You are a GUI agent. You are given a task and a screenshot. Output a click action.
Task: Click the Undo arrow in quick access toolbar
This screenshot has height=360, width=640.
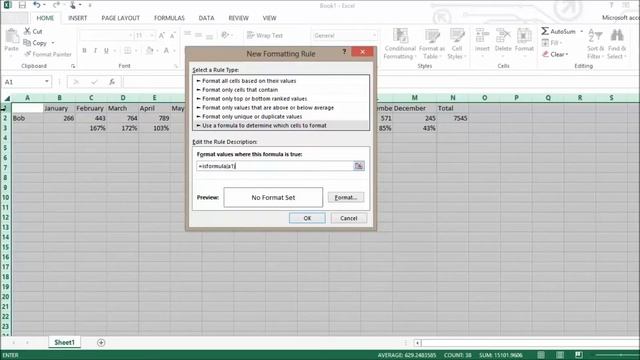click(x=37, y=5)
